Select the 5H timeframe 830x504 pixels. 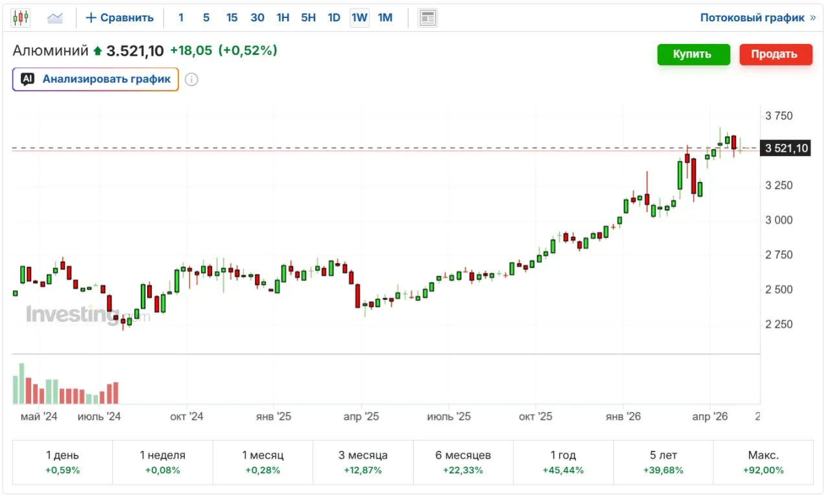click(308, 17)
